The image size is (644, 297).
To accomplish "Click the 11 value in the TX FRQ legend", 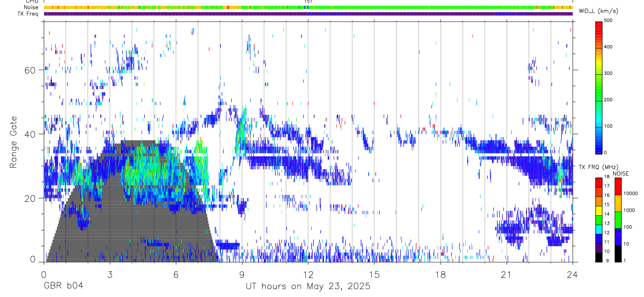I will click(607, 241).
